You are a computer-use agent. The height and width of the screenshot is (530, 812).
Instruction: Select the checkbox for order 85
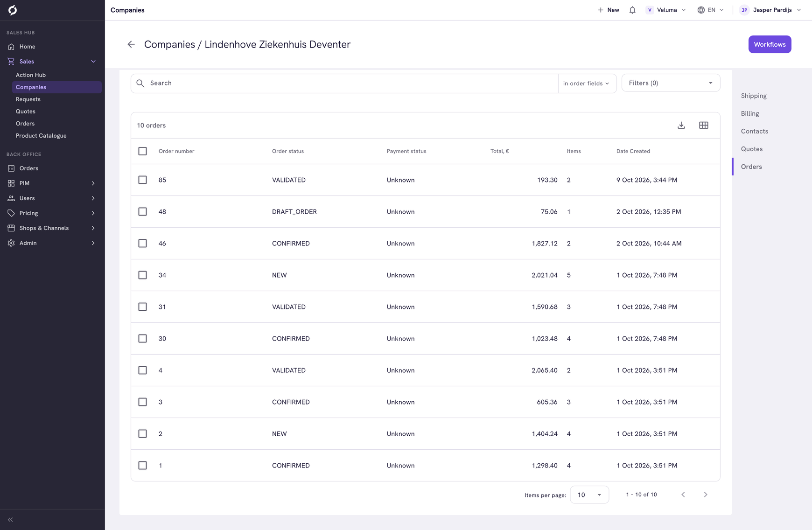click(143, 180)
